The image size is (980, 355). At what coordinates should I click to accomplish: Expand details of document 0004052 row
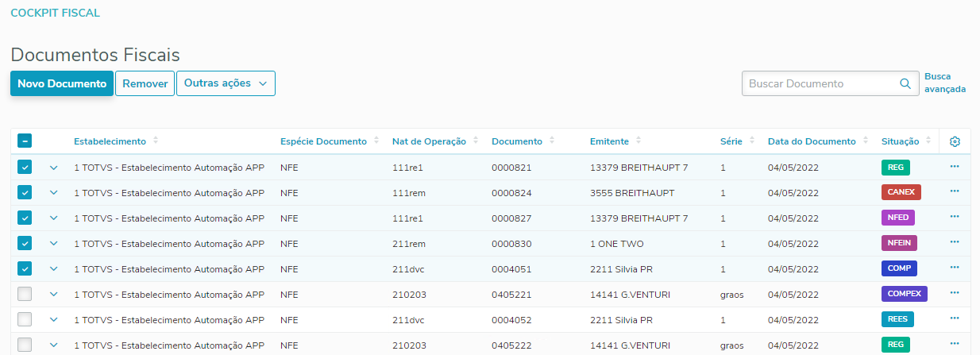point(54,320)
